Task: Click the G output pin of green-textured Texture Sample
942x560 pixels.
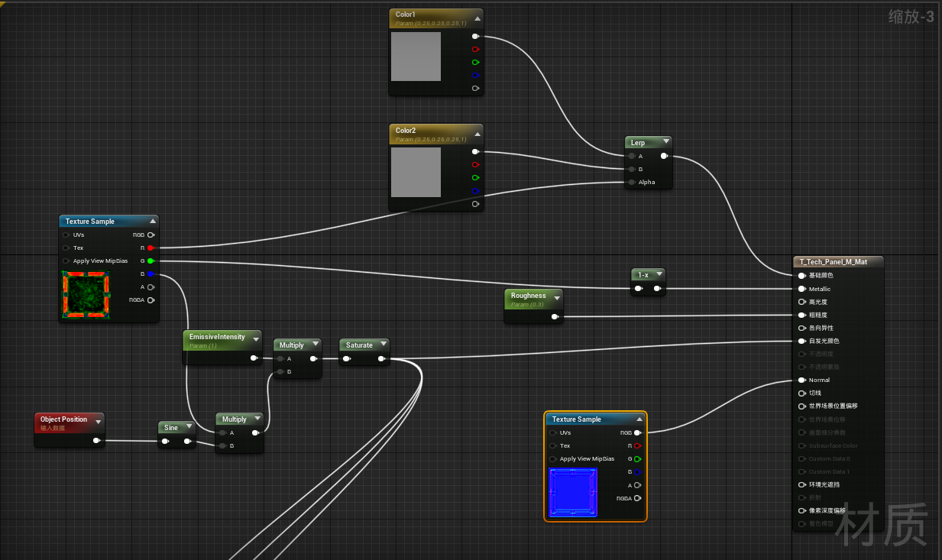Action: pyautogui.click(x=151, y=261)
